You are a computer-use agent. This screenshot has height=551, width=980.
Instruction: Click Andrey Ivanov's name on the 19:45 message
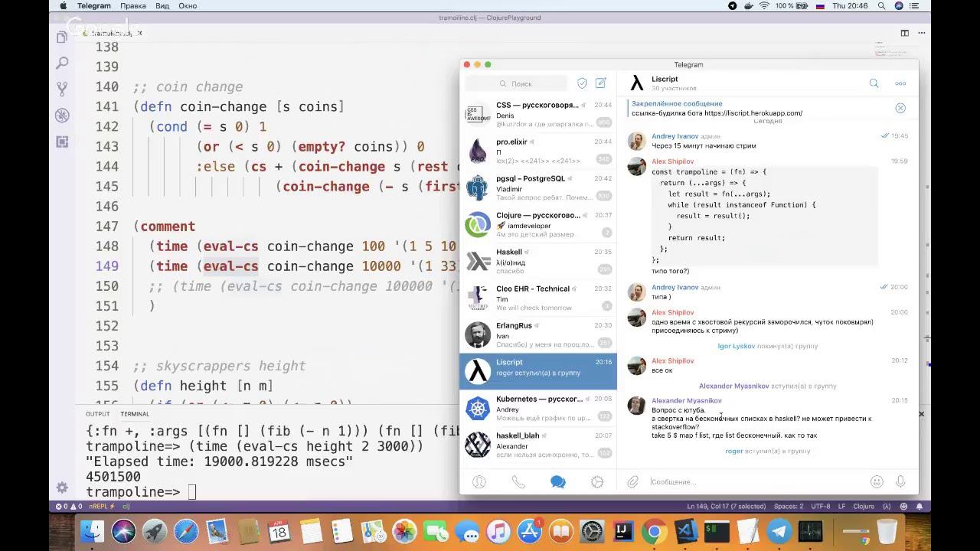675,136
